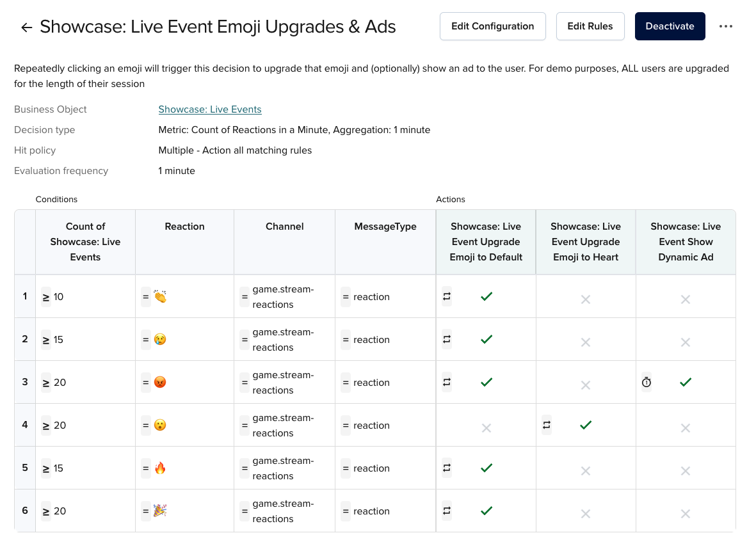
Task: Click the fire emoji in row 5
Action: 160,468
